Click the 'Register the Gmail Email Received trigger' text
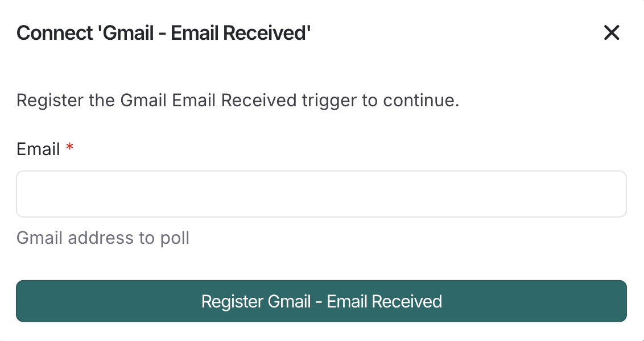The width and height of the screenshot is (644, 341). (238, 101)
